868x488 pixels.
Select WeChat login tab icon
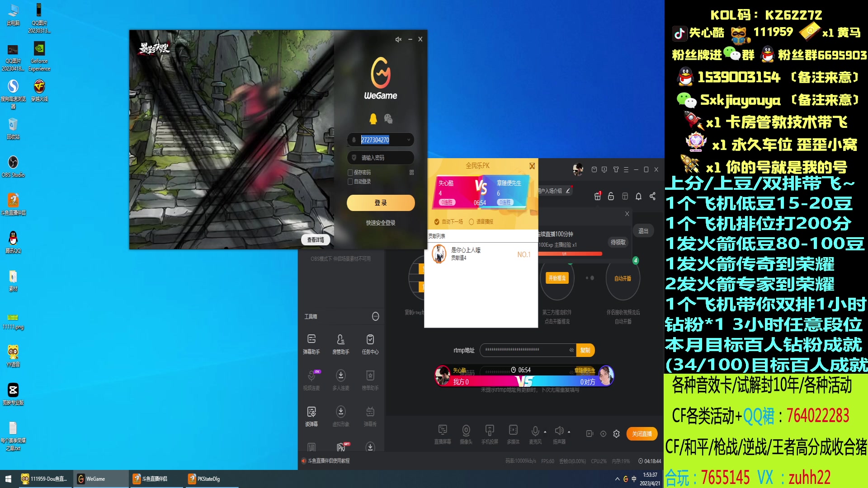tap(388, 119)
